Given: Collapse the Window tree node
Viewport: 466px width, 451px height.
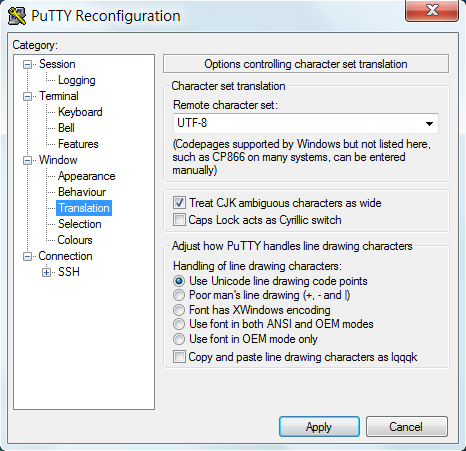Looking at the screenshot, I should click(27, 160).
